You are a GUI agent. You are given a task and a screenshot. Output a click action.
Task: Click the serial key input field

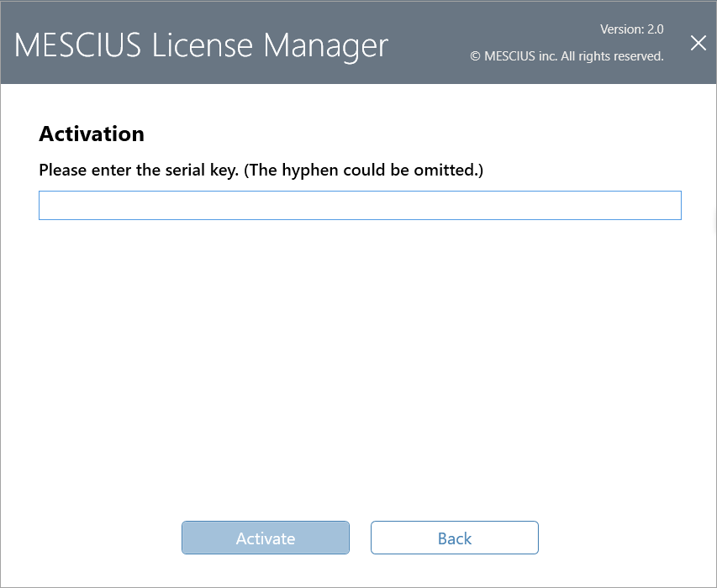[360, 205]
